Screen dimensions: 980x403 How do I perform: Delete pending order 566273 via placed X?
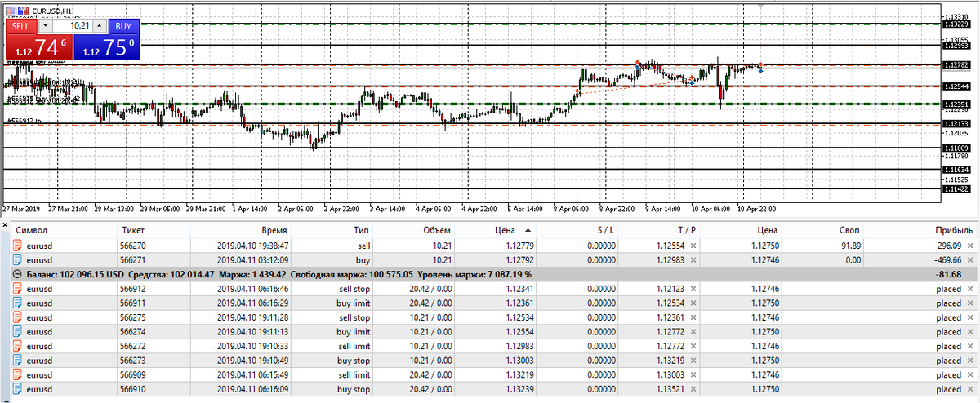969,361
